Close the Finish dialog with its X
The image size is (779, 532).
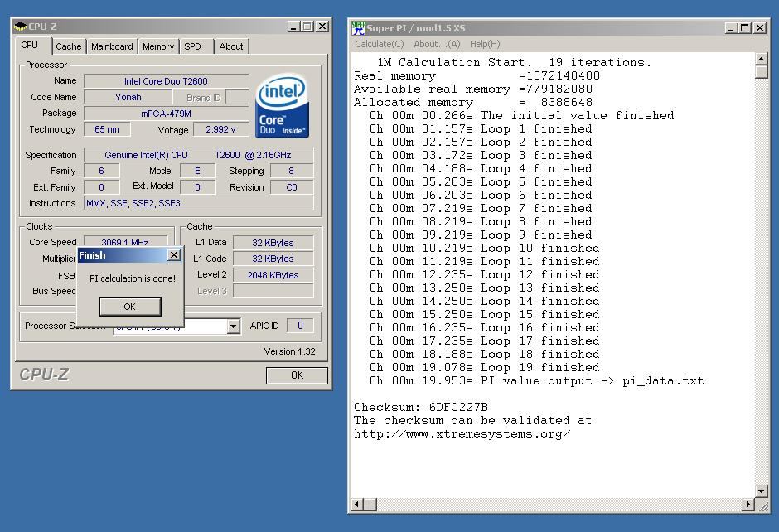pos(173,255)
